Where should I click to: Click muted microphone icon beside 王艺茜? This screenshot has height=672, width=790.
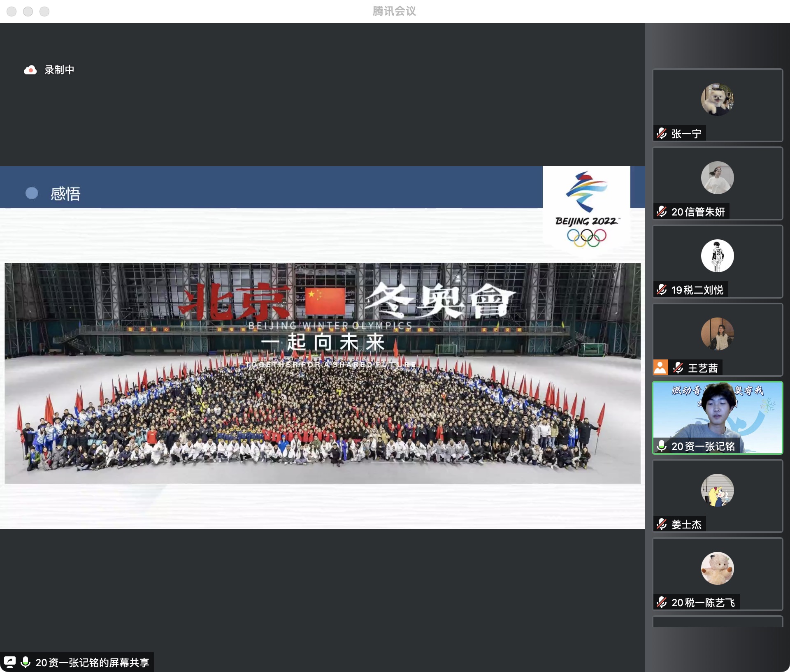coord(678,368)
